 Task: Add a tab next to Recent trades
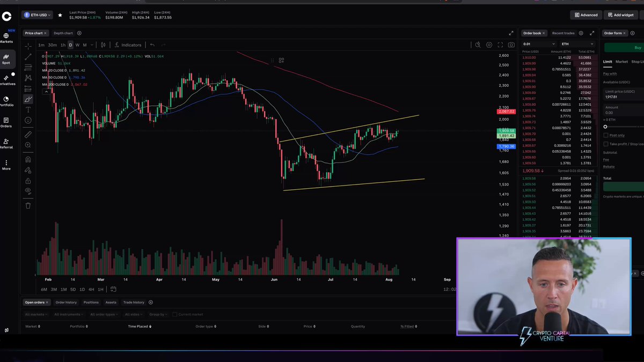point(581,33)
